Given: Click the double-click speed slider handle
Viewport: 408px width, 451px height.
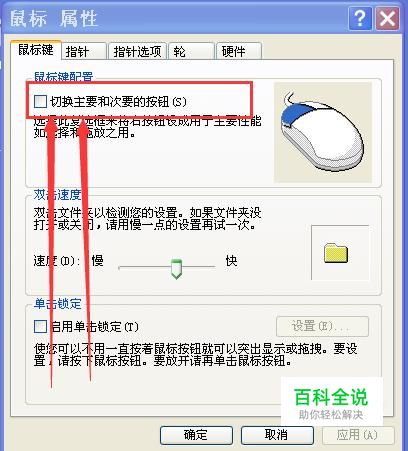Looking at the screenshot, I should click(176, 268).
